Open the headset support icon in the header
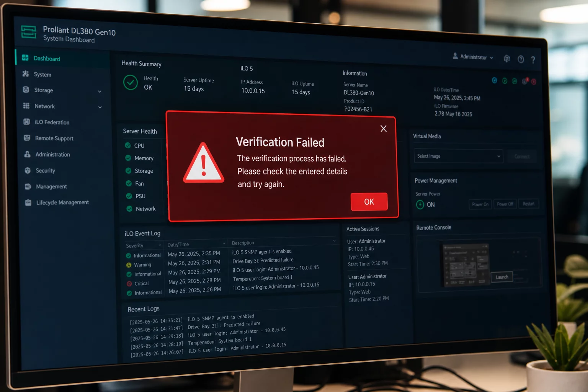The height and width of the screenshot is (392, 588). point(507,59)
